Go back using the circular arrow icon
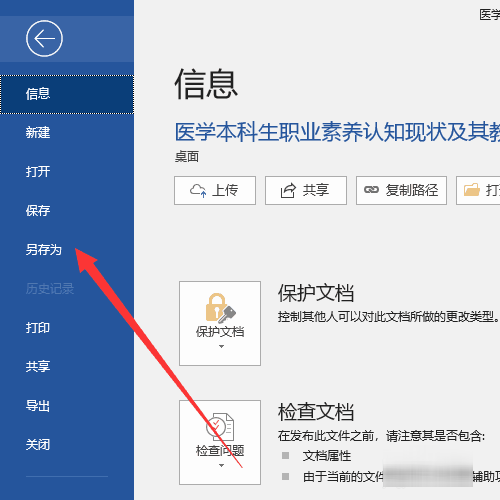Image resolution: width=500 pixels, height=500 pixels. pos(44,39)
